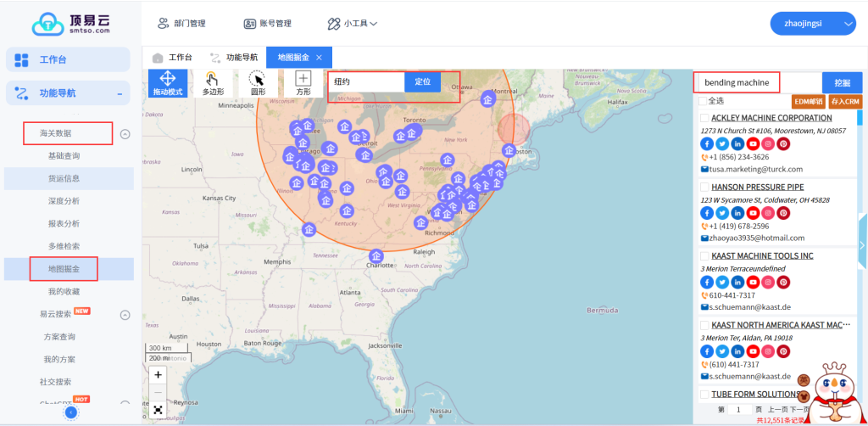Tick the ACKLEY MACHINE CORPORATION checkbox

(x=704, y=118)
